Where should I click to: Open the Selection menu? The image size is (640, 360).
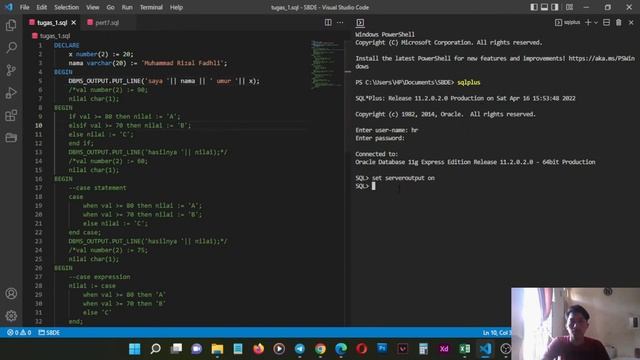coord(66,7)
